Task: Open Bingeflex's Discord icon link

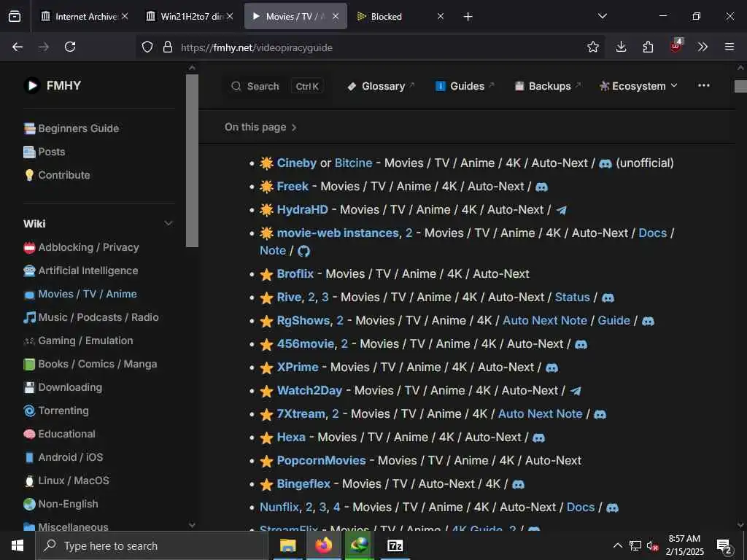Action: (x=519, y=485)
